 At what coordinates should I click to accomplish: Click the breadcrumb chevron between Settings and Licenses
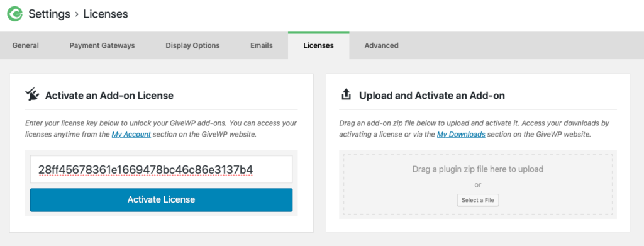(x=76, y=14)
